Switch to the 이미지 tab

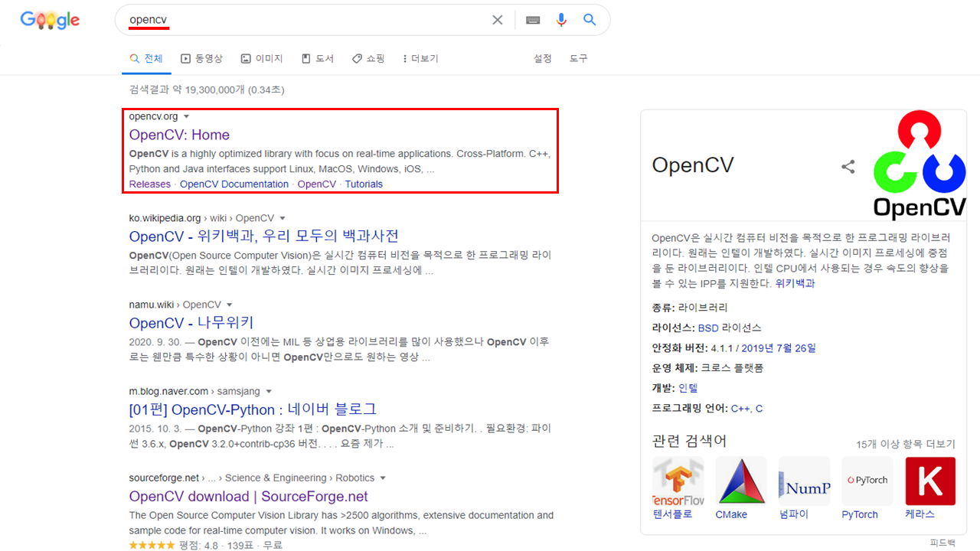click(x=262, y=59)
